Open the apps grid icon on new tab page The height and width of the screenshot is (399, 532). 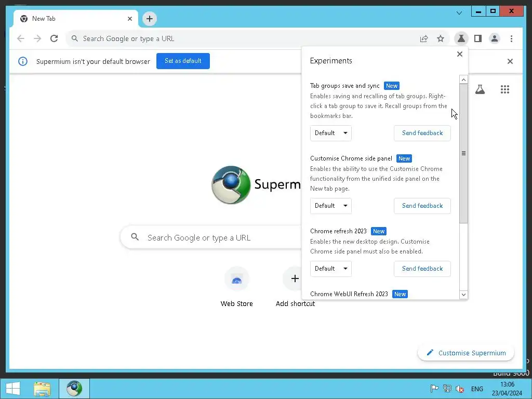point(505,89)
